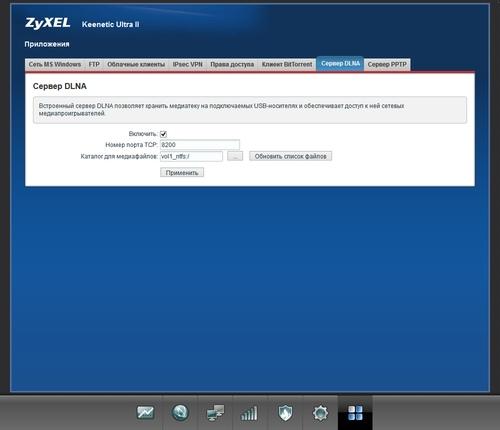Viewport: 500px width, 430px height.
Task: Click the Включить label
Action: [143, 134]
